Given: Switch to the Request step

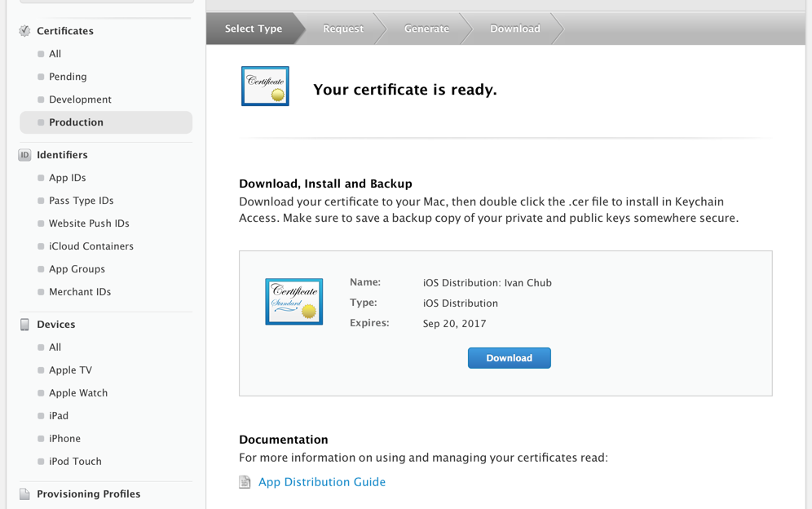Looking at the screenshot, I should [342, 28].
